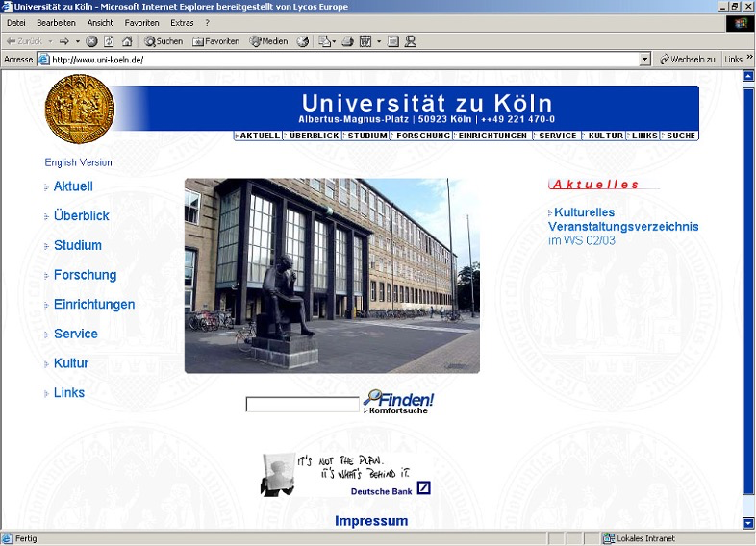756x546 pixels.
Task: Open the Komfortsuche advanced search link
Action: 398,410
